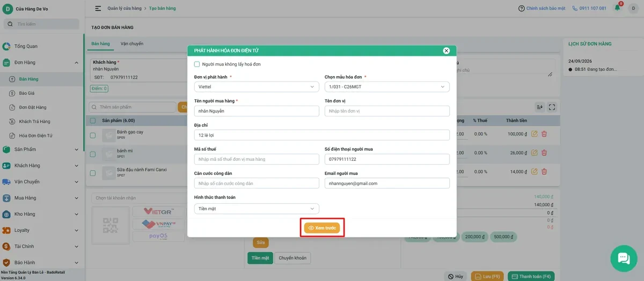Click the Sửa button
Viewport: 644px width, 281px height.
[261, 242]
